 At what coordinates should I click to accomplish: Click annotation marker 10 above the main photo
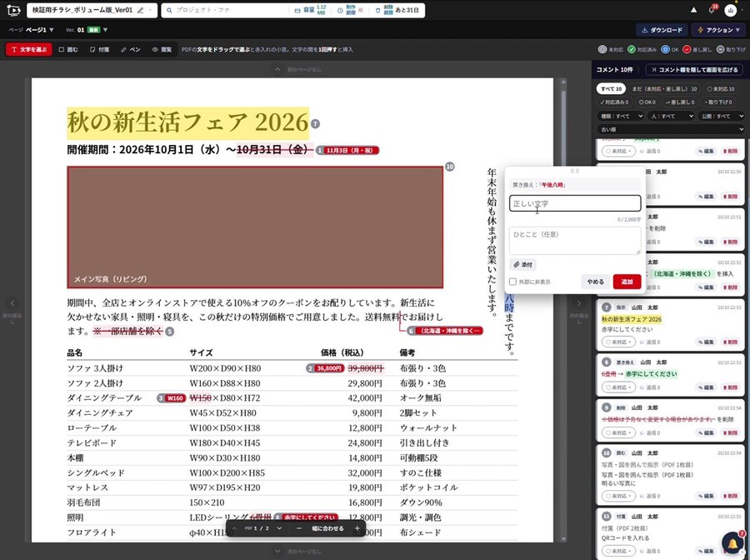[450, 167]
